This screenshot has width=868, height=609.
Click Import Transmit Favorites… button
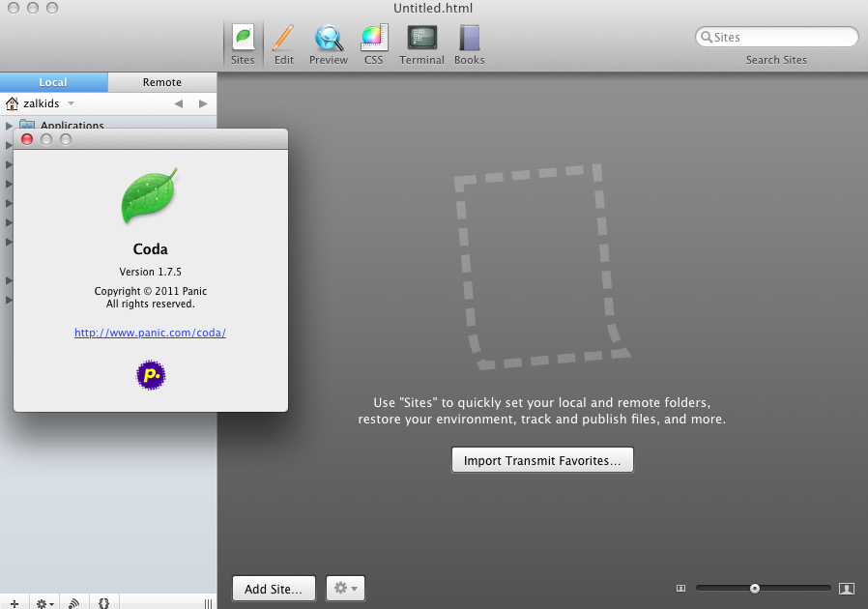[542, 460]
